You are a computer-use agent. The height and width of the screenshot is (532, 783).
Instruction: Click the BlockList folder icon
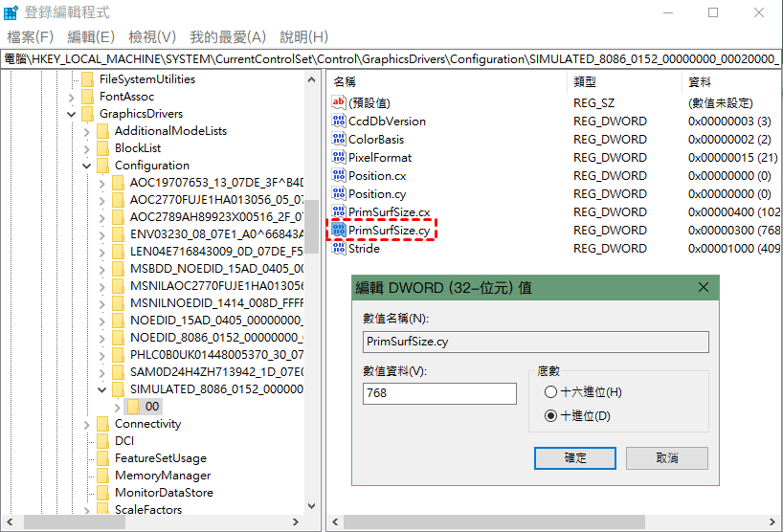click(102, 148)
